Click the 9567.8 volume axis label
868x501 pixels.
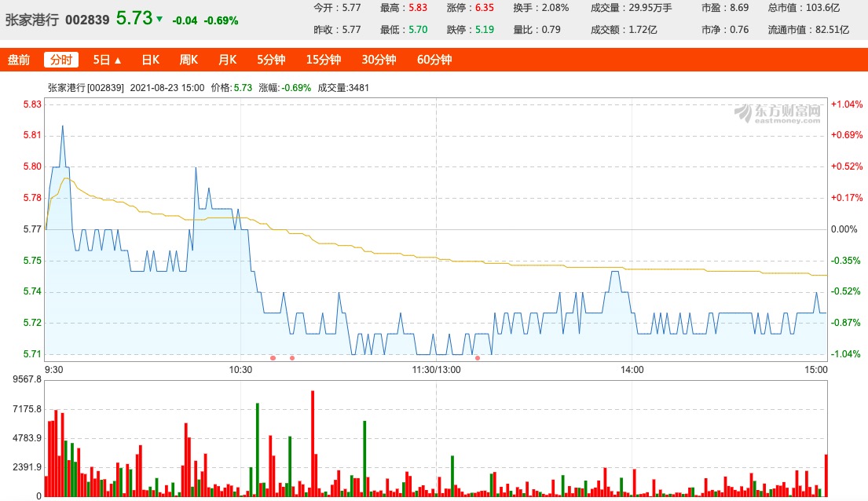point(27,379)
